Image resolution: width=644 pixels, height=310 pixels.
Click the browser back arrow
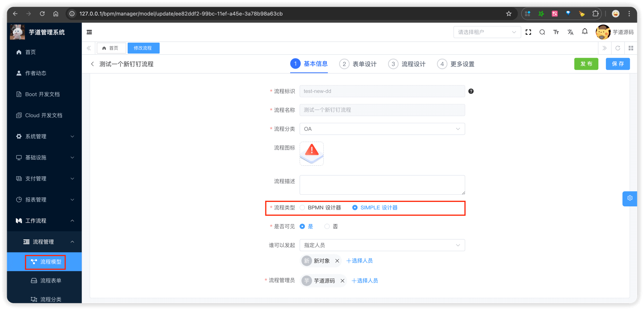click(15, 14)
